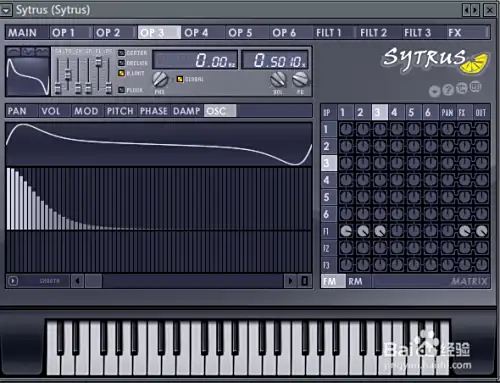This screenshot has width=500, height=383.
Task: Click the matrix knob in row 4 column 5
Action: coord(414,180)
